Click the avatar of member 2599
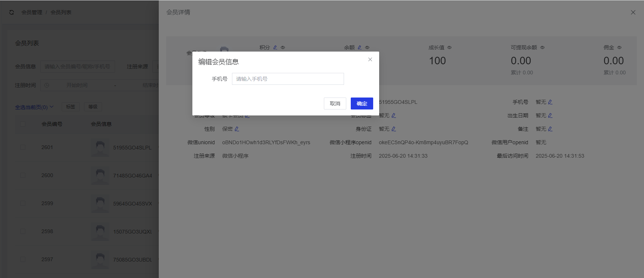This screenshot has width=644, height=278. point(100,204)
